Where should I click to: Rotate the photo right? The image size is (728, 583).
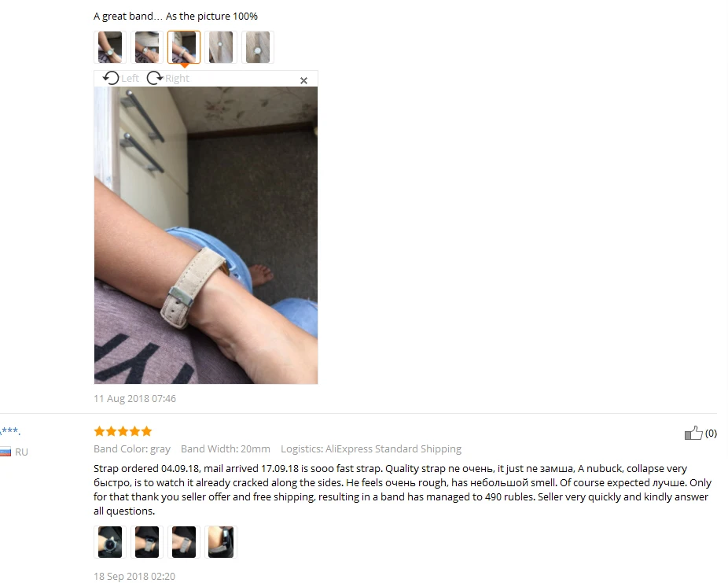tap(155, 78)
